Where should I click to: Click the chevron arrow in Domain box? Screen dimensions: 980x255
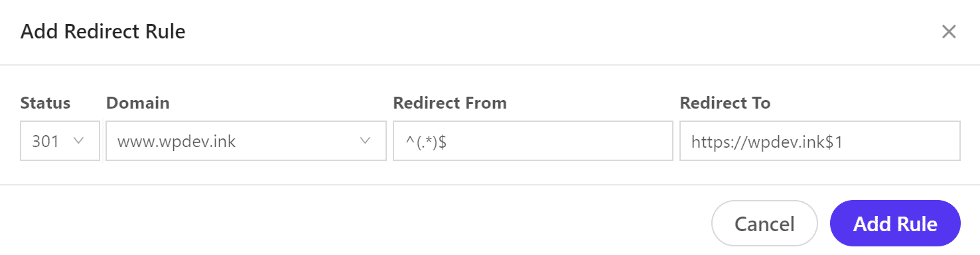click(365, 140)
